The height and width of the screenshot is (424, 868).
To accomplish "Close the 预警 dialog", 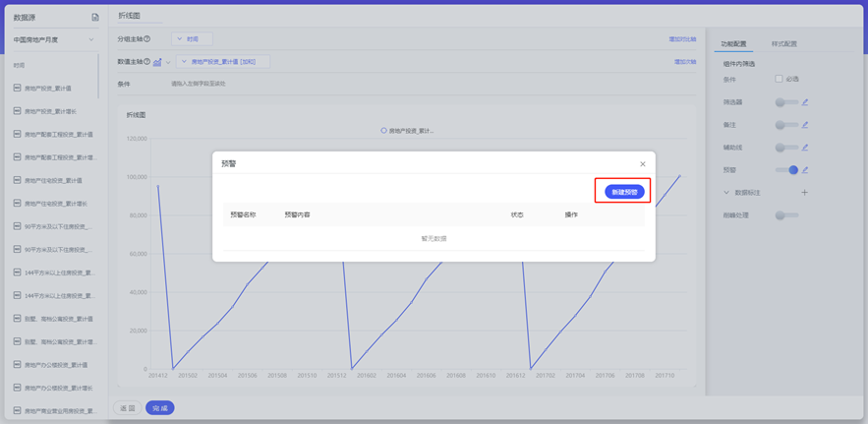I will tap(643, 164).
